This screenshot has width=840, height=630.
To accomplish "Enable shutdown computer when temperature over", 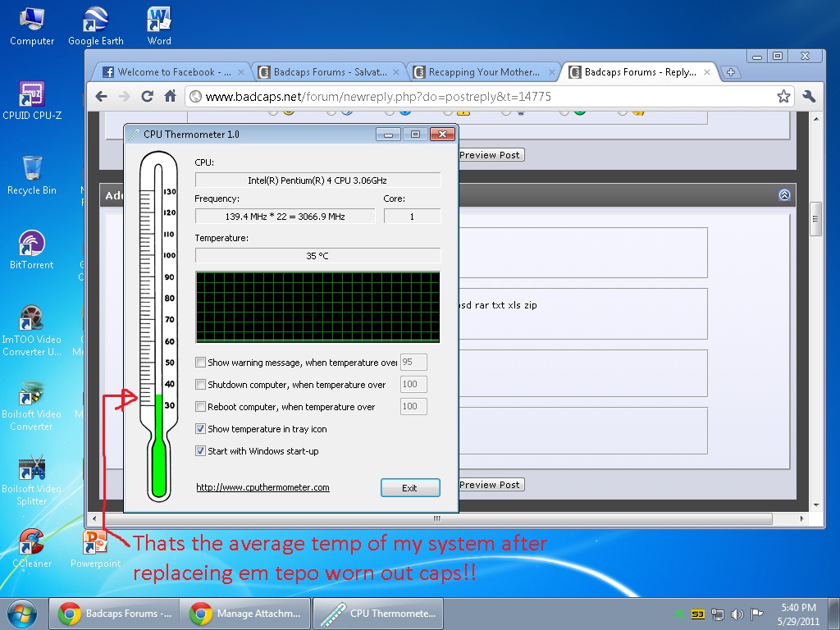I will click(201, 385).
